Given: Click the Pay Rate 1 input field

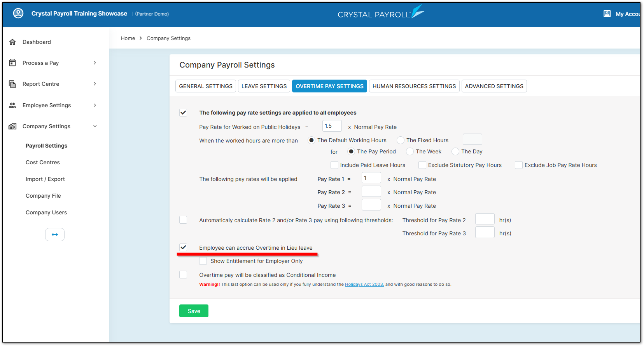Looking at the screenshot, I should pos(371,178).
